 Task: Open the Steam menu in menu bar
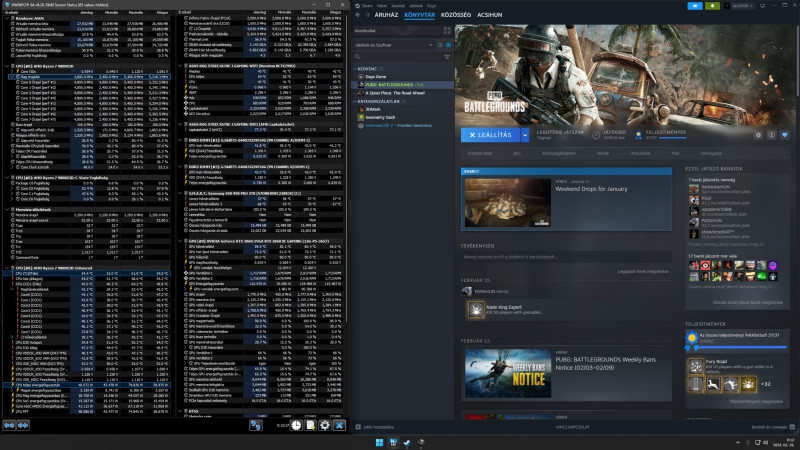367,6
